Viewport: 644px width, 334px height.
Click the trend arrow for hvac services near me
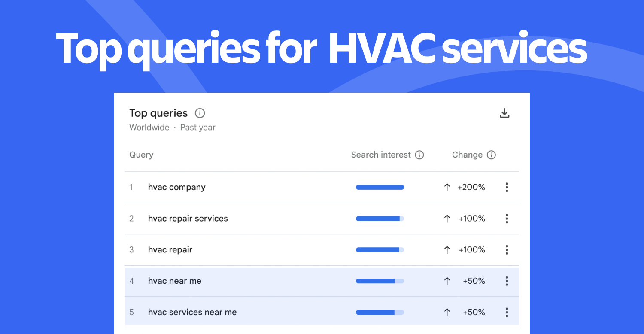pyautogui.click(x=447, y=312)
